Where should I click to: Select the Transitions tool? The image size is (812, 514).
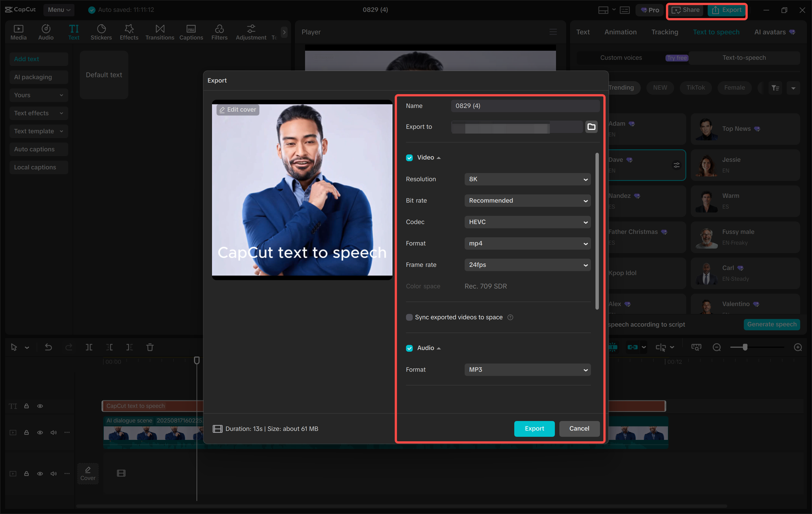pyautogui.click(x=160, y=32)
